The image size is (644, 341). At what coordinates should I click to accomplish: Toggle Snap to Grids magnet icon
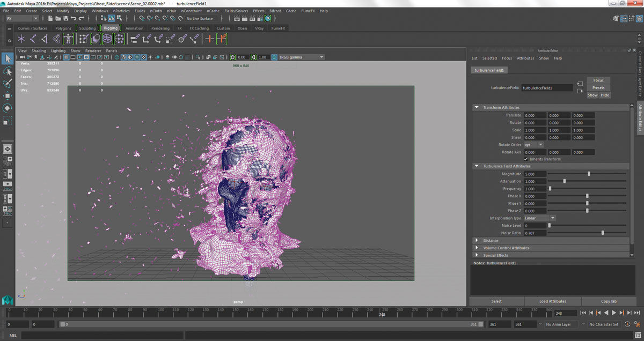[x=142, y=18]
